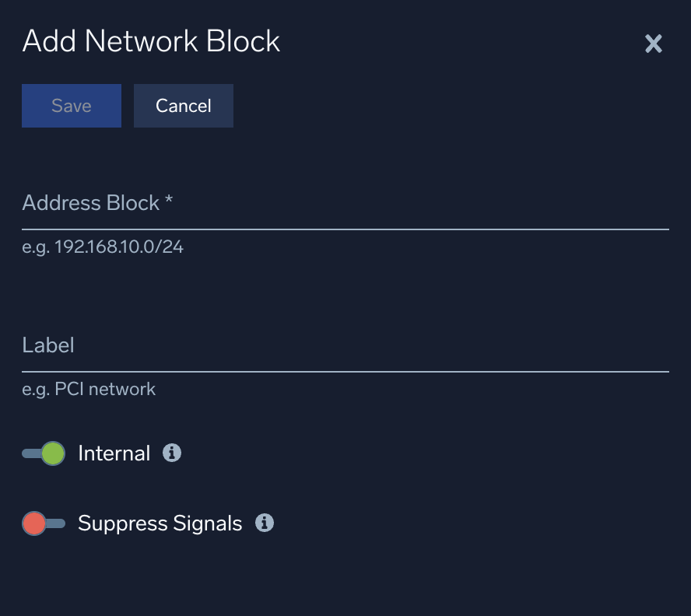The width and height of the screenshot is (691, 616).
Task: Click Save to add the network block
Action: pyautogui.click(x=71, y=106)
